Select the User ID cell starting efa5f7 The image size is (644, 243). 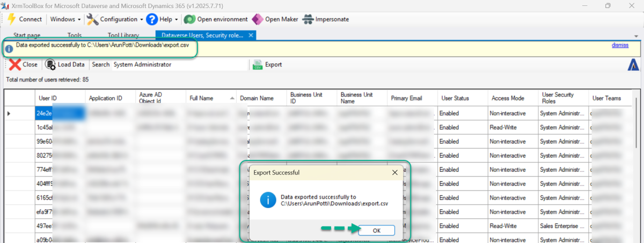(x=60, y=211)
